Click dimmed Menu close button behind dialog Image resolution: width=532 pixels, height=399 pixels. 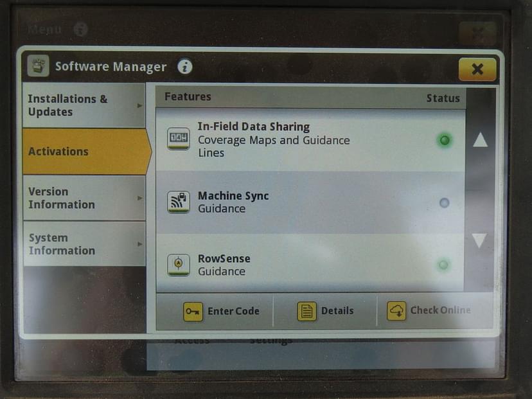pyautogui.click(x=477, y=33)
